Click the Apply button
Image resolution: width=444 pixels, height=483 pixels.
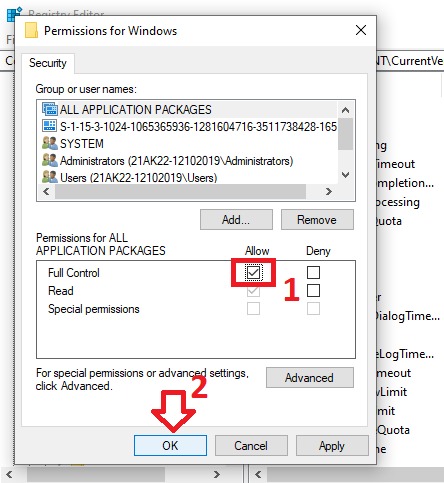[332, 446]
